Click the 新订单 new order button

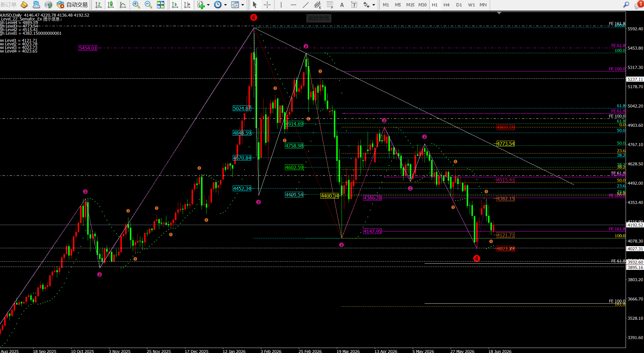(9, 5)
